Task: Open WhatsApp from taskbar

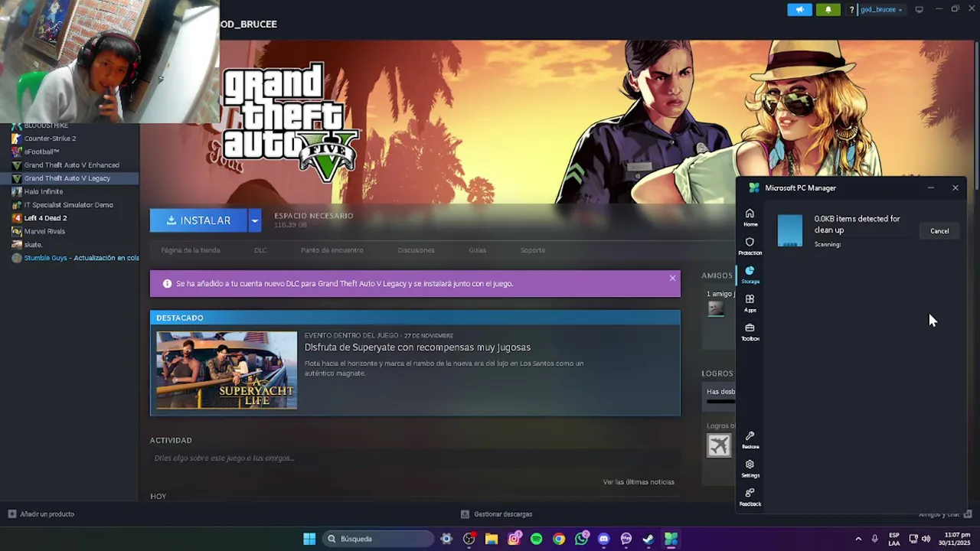Action: point(581,539)
